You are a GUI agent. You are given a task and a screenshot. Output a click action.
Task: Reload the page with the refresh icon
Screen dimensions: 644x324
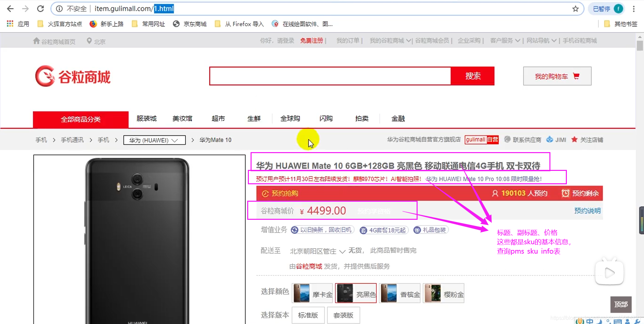pyautogui.click(x=41, y=9)
